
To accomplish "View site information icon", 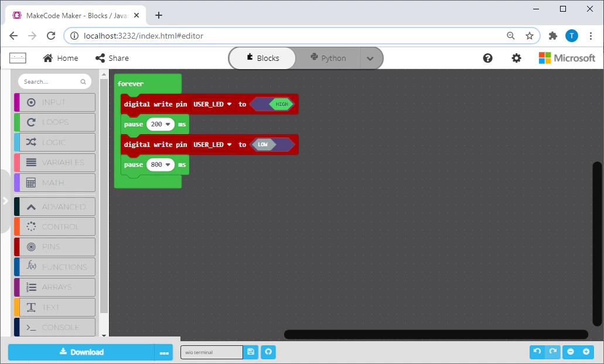I will pos(74,36).
